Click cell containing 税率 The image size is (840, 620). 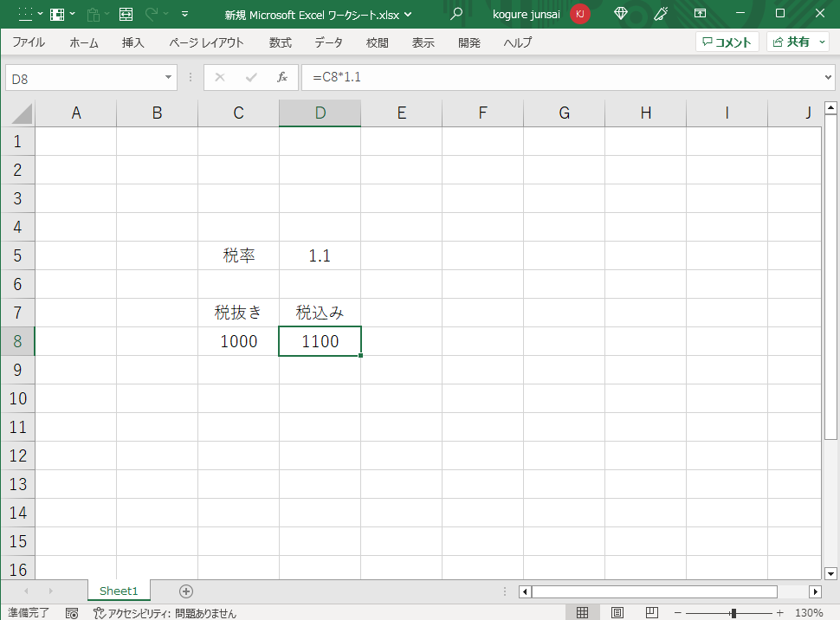click(x=238, y=255)
